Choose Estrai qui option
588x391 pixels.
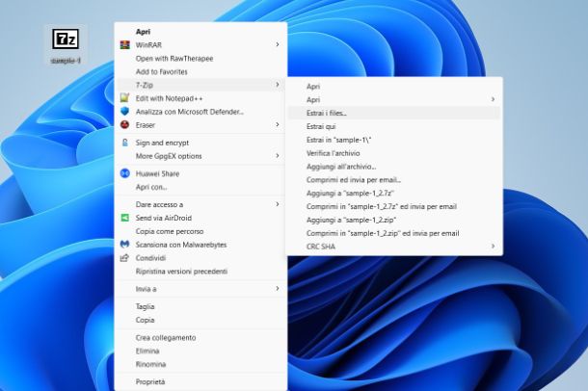pyautogui.click(x=394, y=126)
